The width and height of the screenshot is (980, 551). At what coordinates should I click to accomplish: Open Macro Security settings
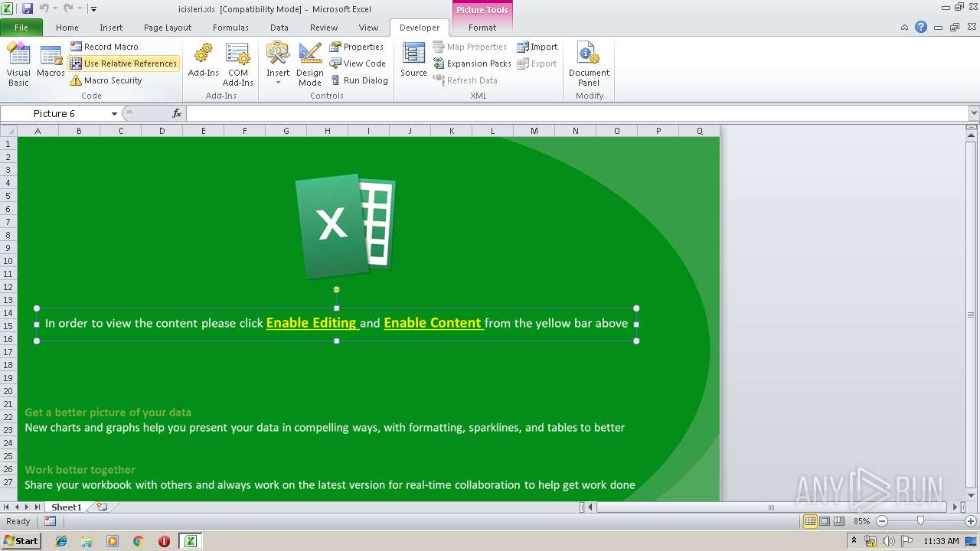pyautogui.click(x=106, y=80)
